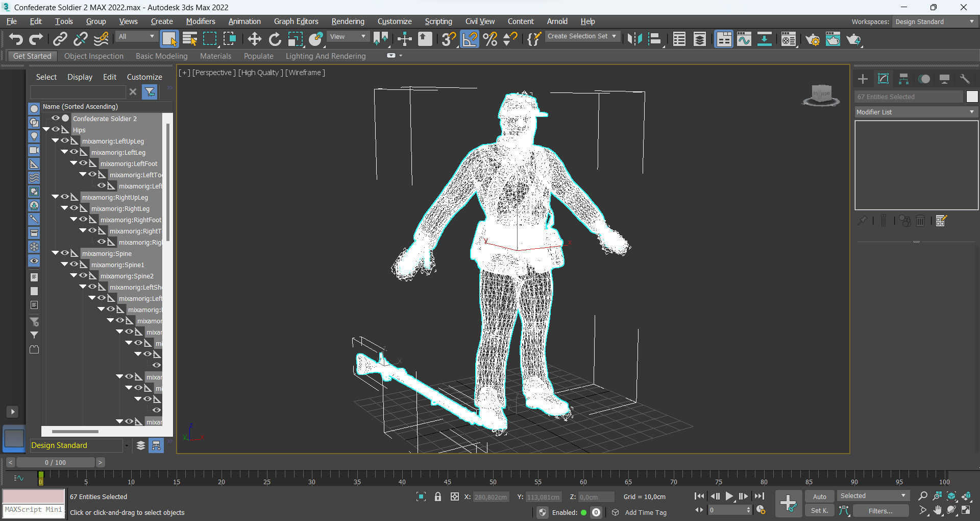Open the Create command panel tab
The image size is (980, 521).
863,79
